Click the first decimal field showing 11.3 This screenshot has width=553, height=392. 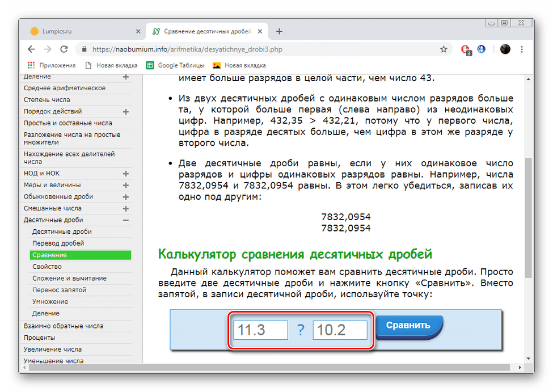click(x=261, y=330)
